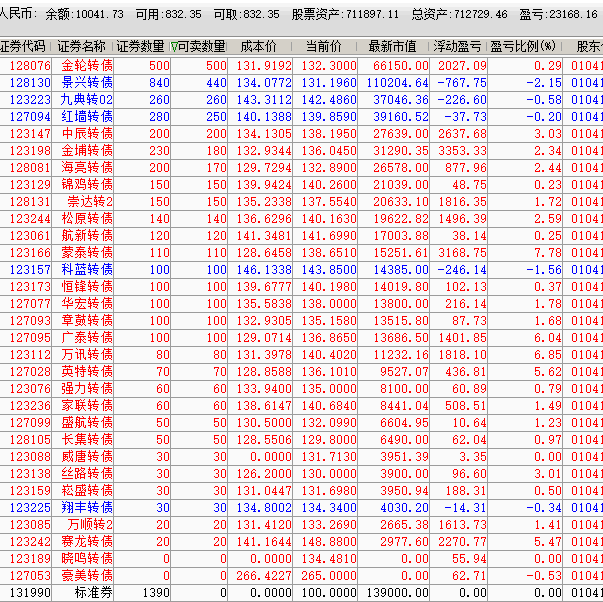Select the 威唐转债 holding
This screenshot has height=602, width=603.
point(87,457)
